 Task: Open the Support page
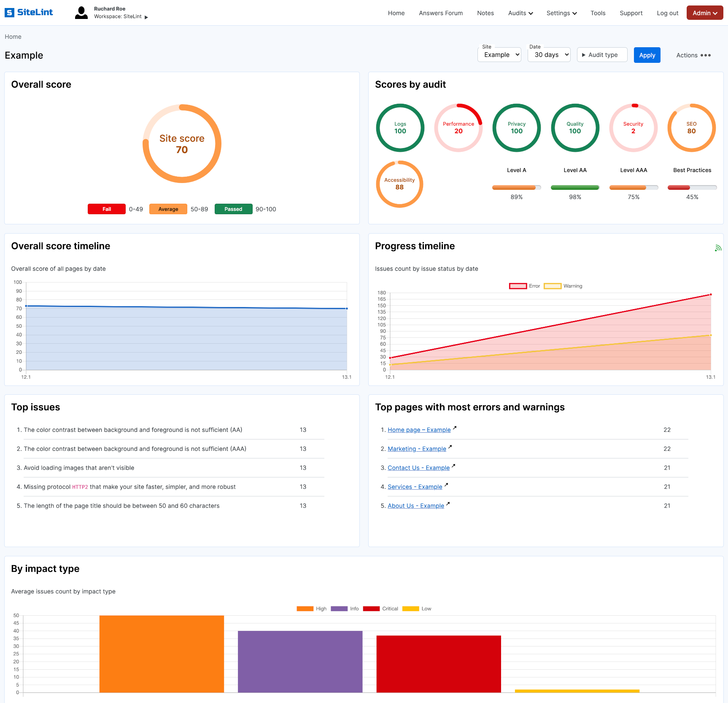631,13
